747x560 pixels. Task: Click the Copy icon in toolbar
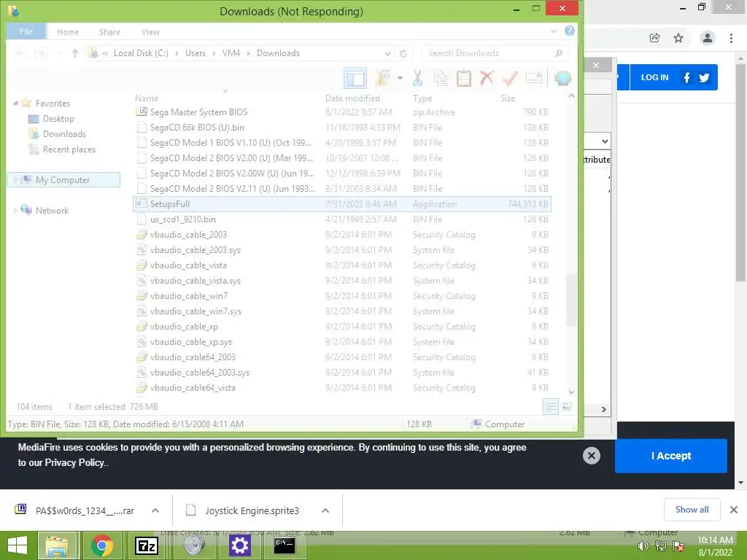pos(441,78)
